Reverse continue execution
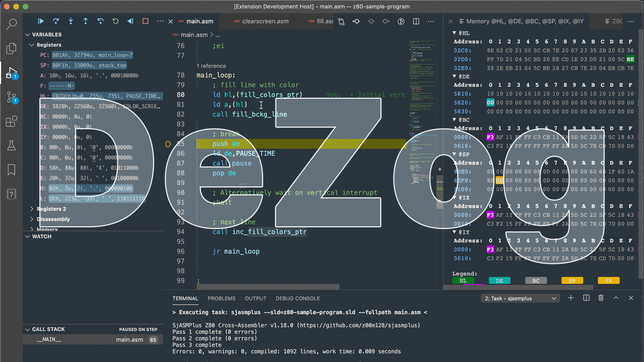The height and width of the screenshot is (362, 644). [130, 21]
